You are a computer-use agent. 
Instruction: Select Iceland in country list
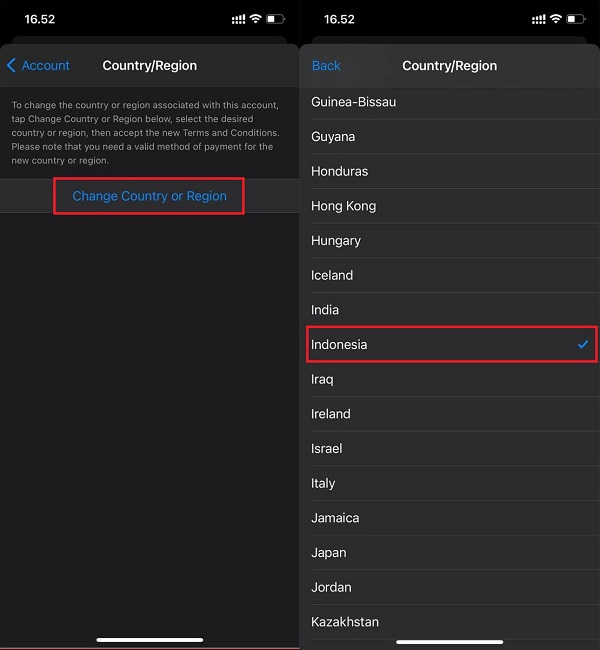click(332, 275)
